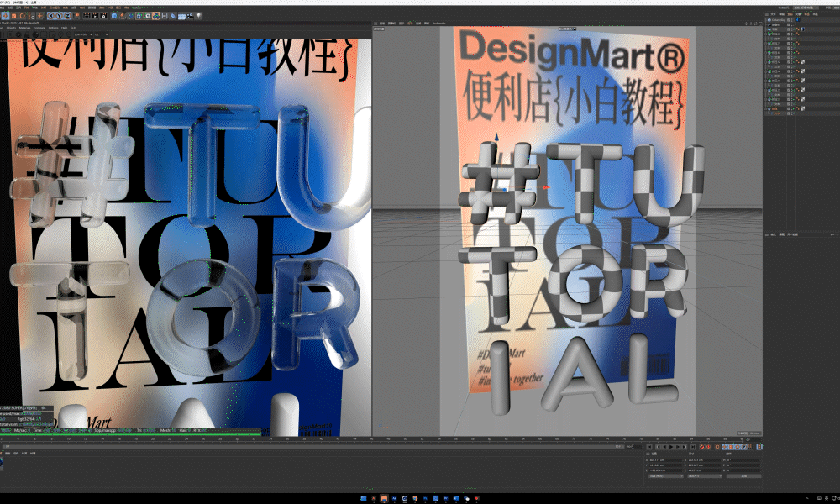The height and width of the screenshot is (504, 840).
Task: Click the Floor/environment grid icon
Action: click(x=181, y=16)
